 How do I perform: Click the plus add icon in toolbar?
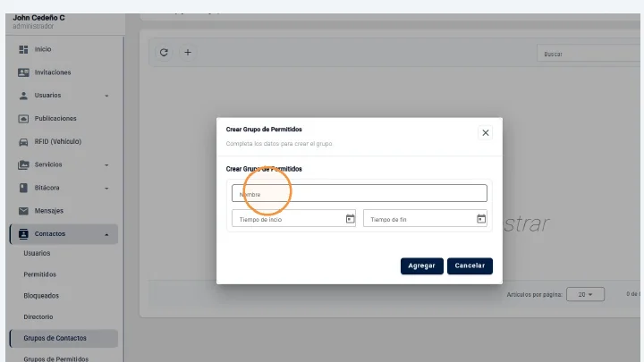pyautogui.click(x=188, y=53)
